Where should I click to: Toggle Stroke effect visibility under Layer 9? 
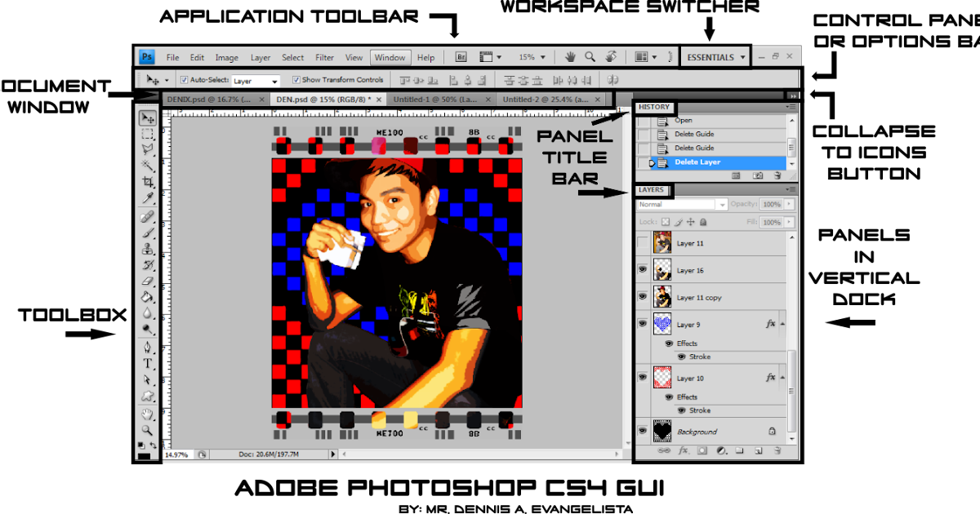[x=682, y=357]
